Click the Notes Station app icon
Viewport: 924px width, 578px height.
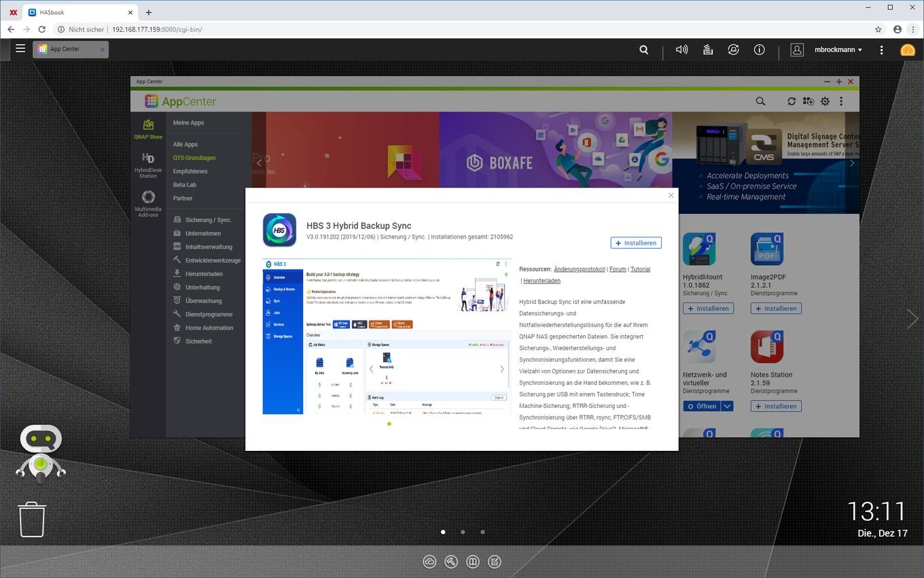767,347
